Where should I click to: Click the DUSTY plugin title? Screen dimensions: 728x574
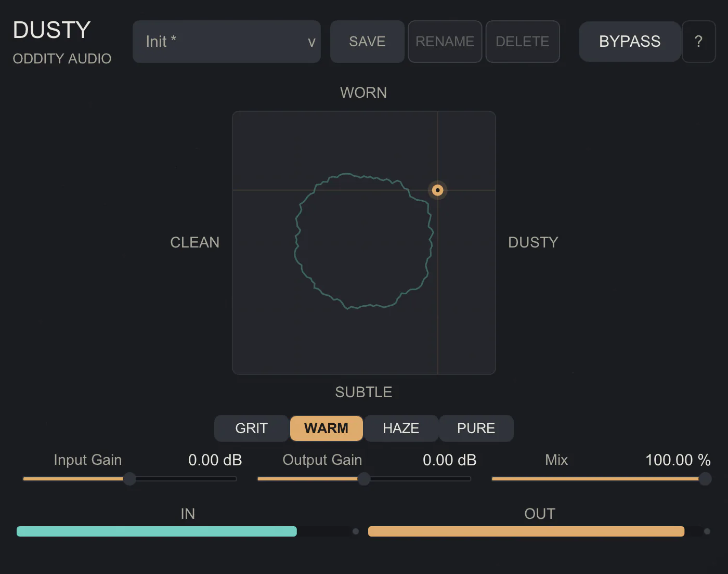pyautogui.click(x=52, y=30)
